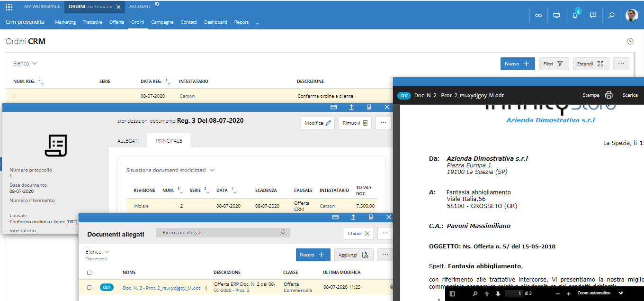Open the Campagne menu item
This screenshot has height=301, width=644.
click(x=162, y=22)
